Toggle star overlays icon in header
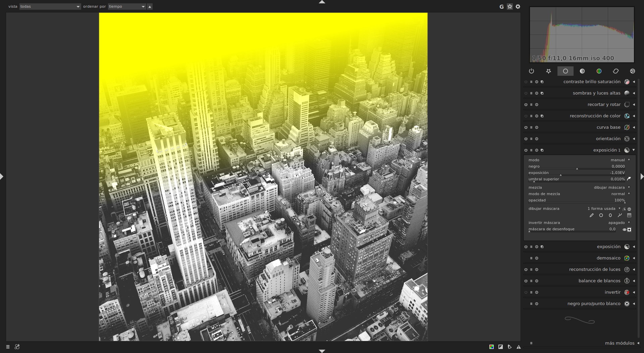Image resolution: width=644 pixels, height=353 pixels. point(510,7)
